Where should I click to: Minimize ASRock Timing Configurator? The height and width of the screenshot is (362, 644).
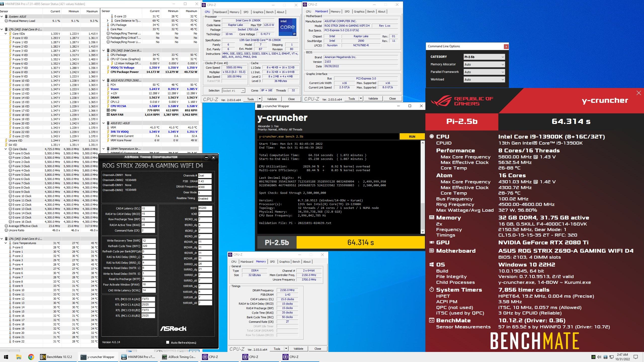206,158
